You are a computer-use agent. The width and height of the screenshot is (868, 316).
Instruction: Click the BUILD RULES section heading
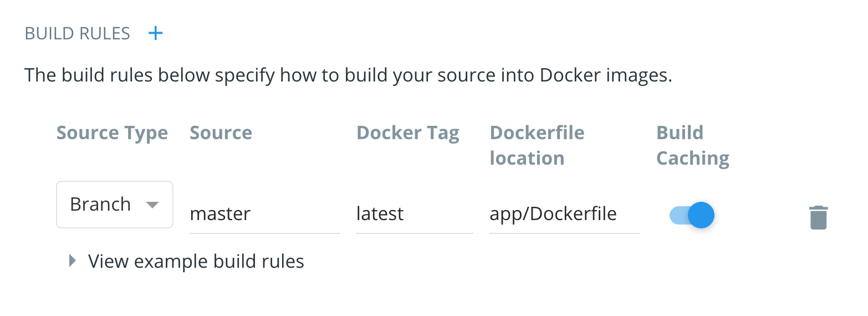78,34
